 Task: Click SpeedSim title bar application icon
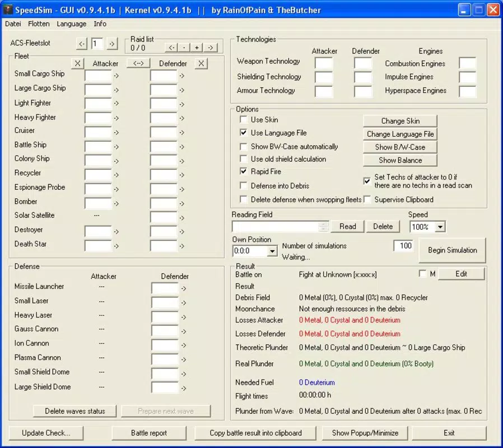click(x=8, y=10)
